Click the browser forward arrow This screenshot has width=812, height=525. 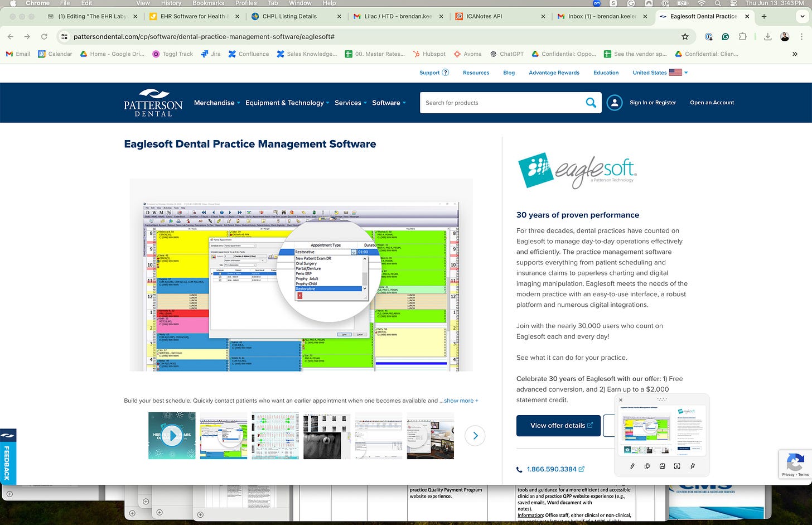(x=27, y=36)
